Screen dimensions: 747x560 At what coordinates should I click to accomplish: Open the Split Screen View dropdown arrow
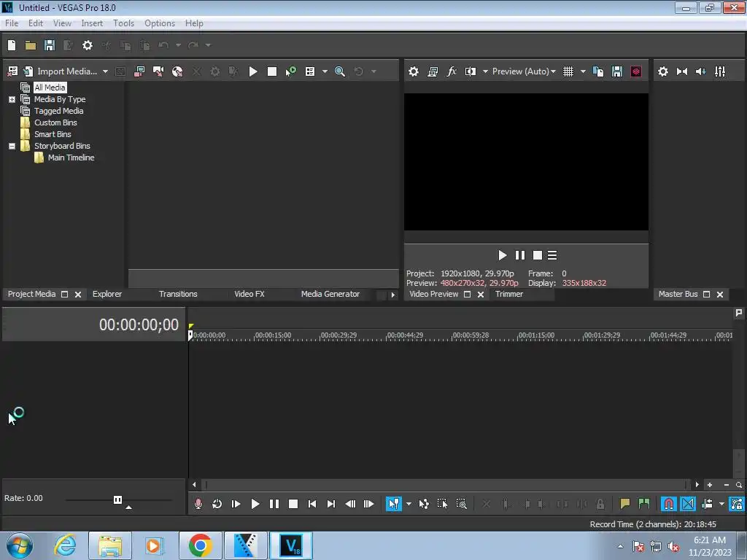coord(485,71)
